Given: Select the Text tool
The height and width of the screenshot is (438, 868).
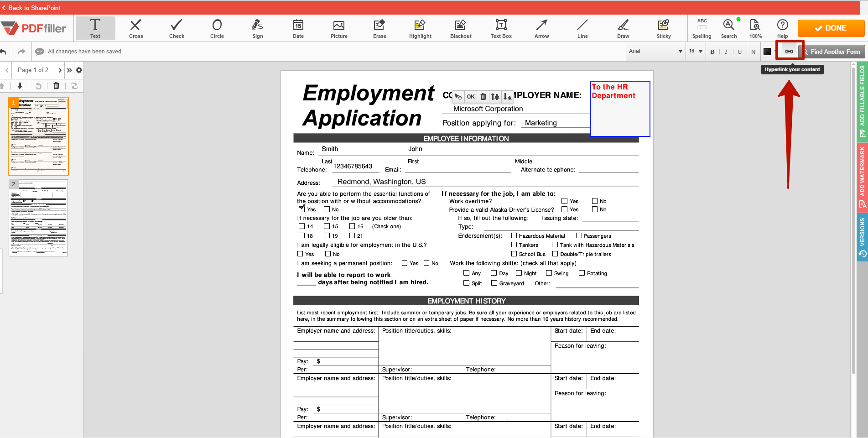Looking at the screenshot, I should pos(95,28).
